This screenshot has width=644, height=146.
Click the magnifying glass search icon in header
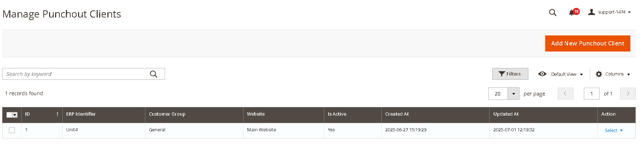(552, 13)
